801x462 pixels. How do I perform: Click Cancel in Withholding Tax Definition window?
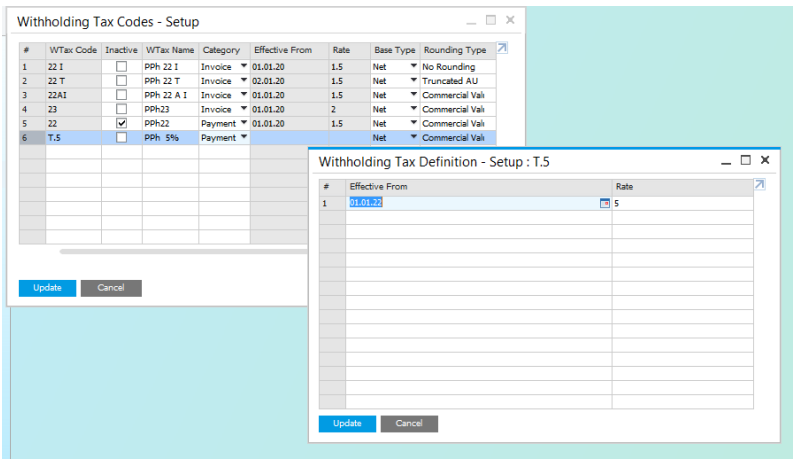(409, 424)
